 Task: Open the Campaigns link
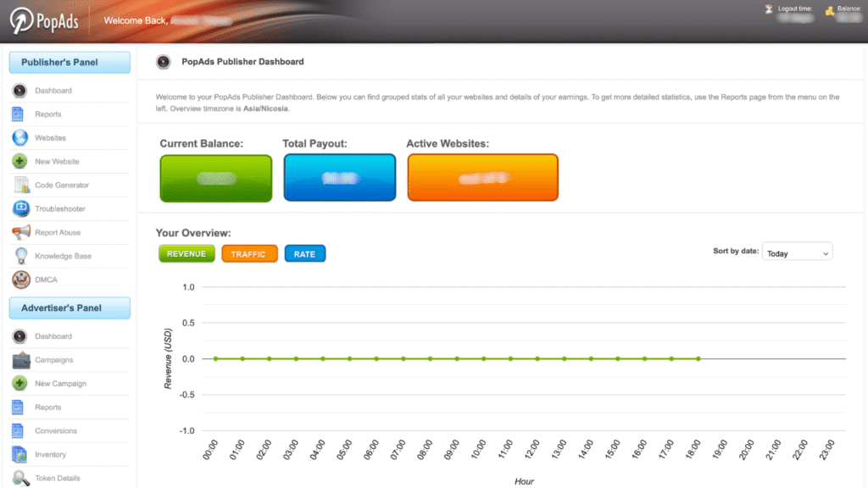(53, 360)
